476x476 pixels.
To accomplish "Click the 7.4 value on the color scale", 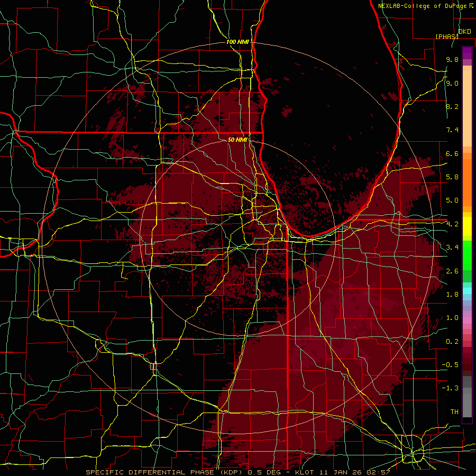I will pos(452,130).
